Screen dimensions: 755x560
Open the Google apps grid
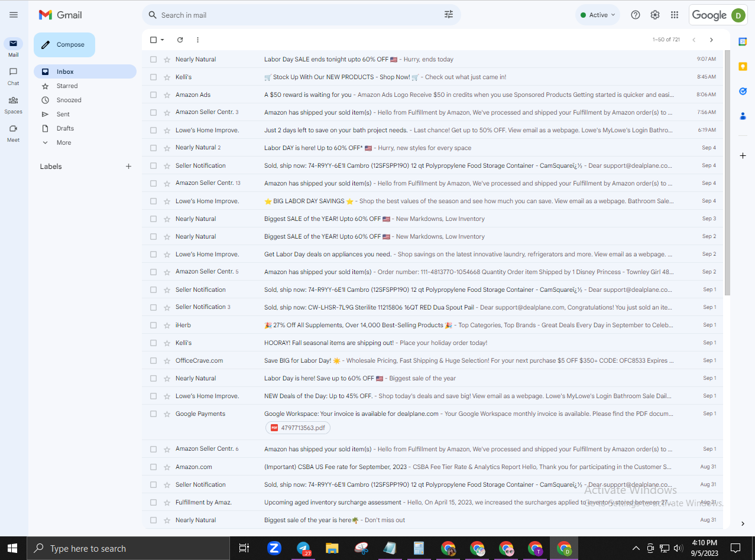pyautogui.click(x=675, y=15)
